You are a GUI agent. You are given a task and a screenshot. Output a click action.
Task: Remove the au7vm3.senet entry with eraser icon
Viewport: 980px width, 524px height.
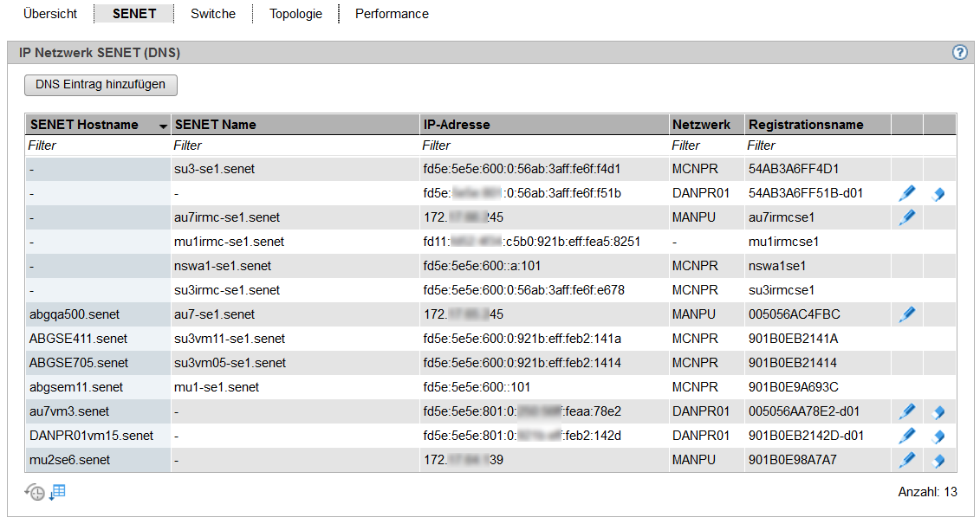click(938, 412)
